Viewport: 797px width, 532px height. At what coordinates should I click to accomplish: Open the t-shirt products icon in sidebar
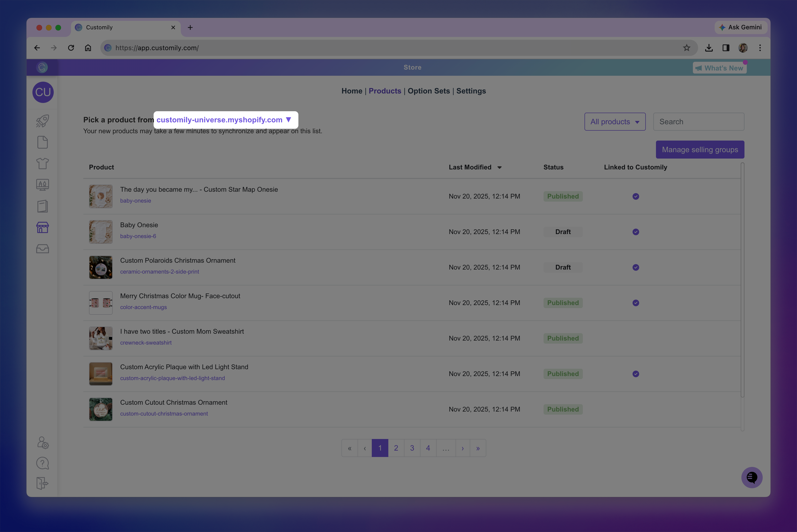[43, 164]
